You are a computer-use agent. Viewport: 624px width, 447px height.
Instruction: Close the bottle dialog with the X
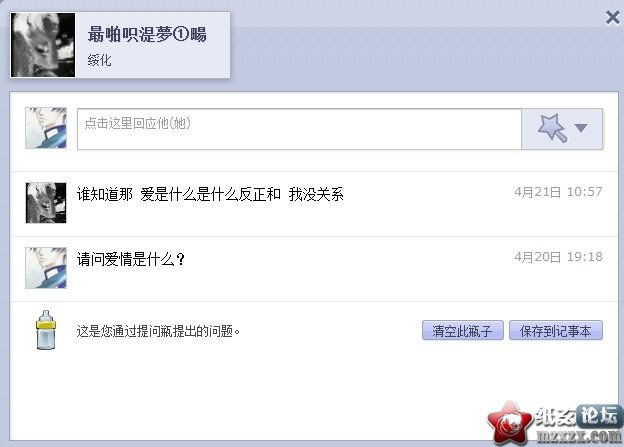tap(612, 18)
